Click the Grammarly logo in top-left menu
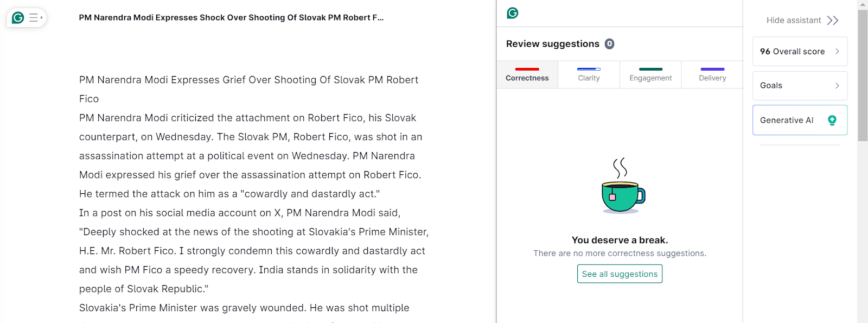Image resolution: width=868 pixels, height=323 pixels. [x=18, y=18]
